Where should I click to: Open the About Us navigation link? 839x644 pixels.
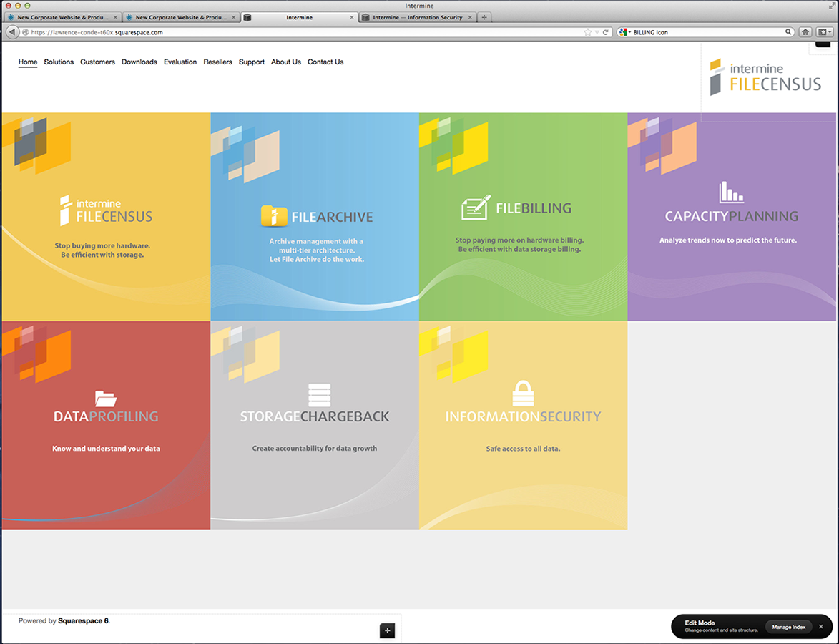click(285, 62)
